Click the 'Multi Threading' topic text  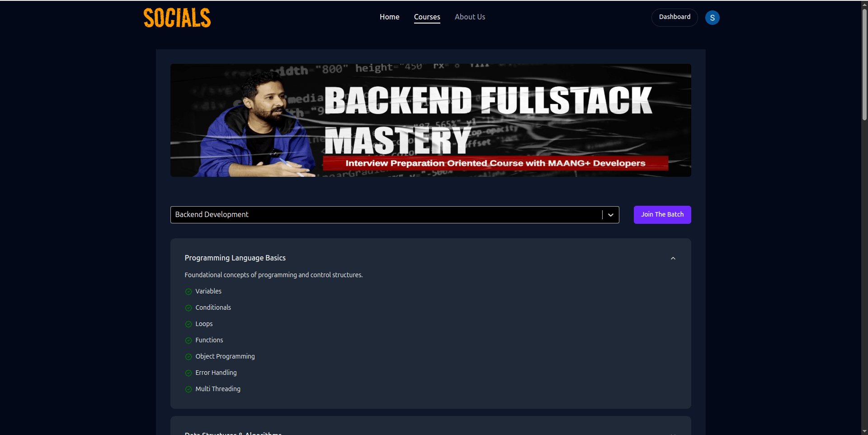coord(218,389)
